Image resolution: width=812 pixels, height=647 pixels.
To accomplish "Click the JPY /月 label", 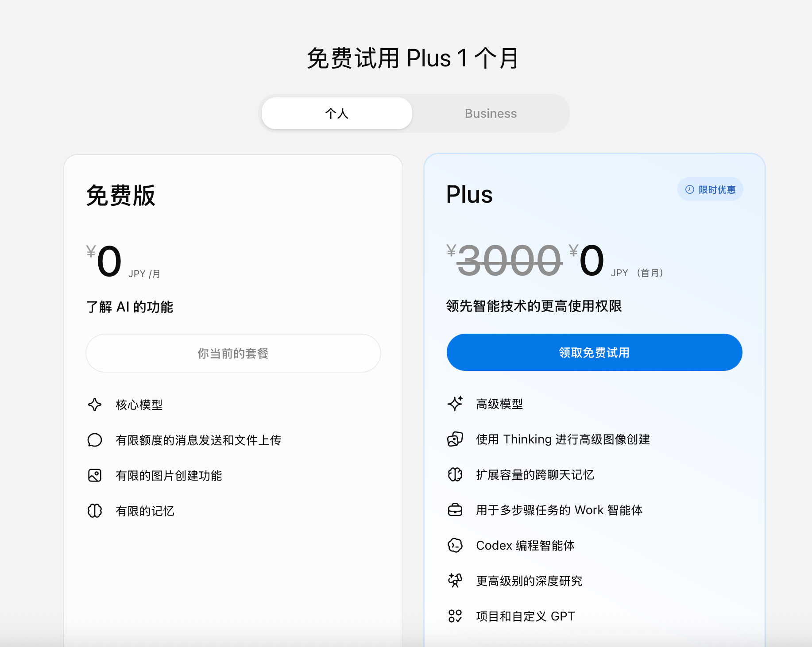I will pyautogui.click(x=144, y=274).
